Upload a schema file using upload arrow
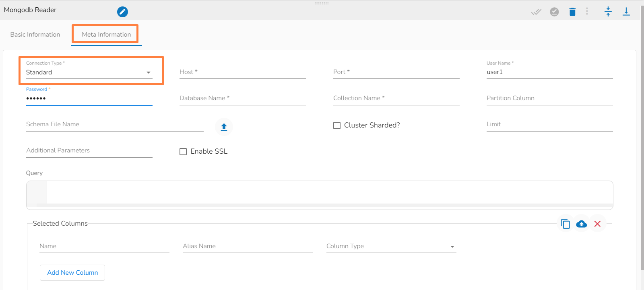The image size is (644, 290). point(224,127)
